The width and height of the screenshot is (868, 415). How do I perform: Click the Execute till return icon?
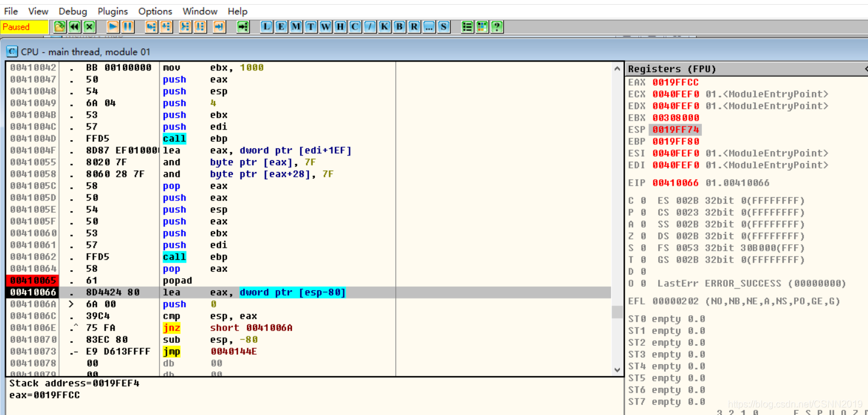tap(219, 27)
